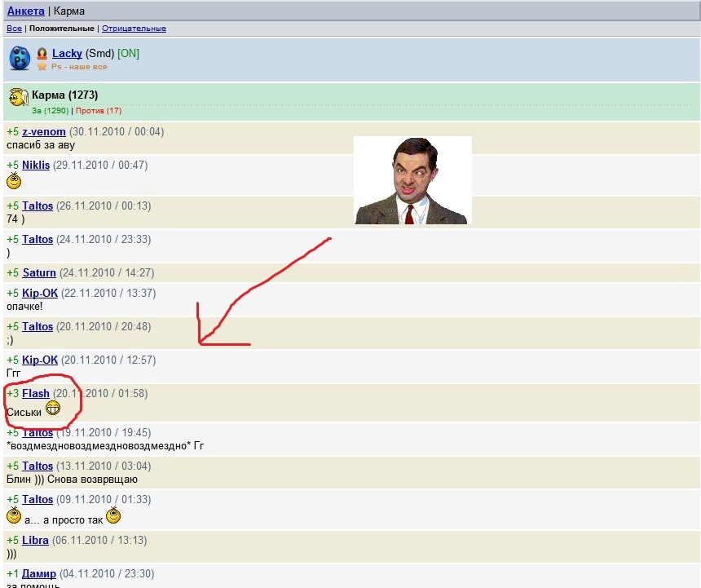Open Niklis's profile from the 29.11.2010 entry

pyautogui.click(x=36, y=166)
